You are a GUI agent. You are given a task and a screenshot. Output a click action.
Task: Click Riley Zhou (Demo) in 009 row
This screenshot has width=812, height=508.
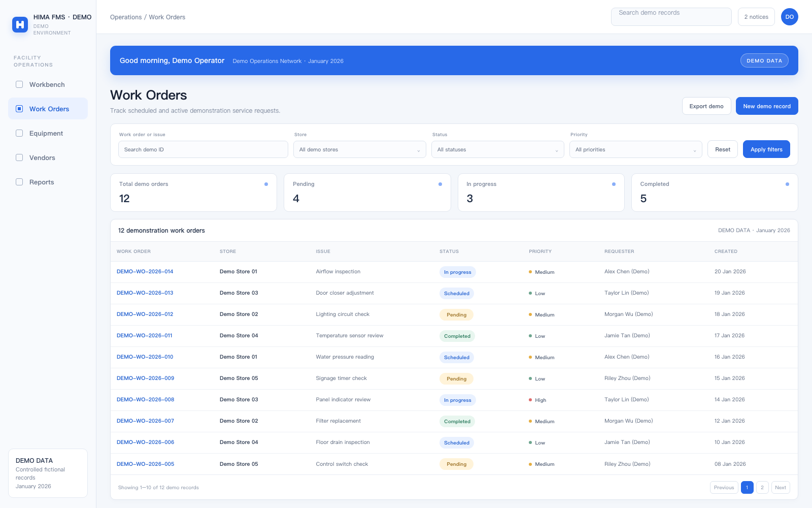tap(627, 378)
